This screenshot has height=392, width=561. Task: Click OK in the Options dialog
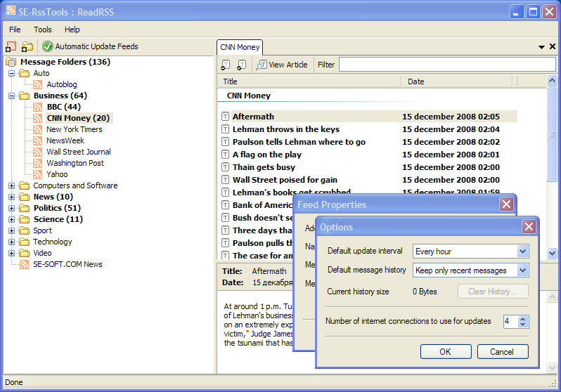[446, 351]
